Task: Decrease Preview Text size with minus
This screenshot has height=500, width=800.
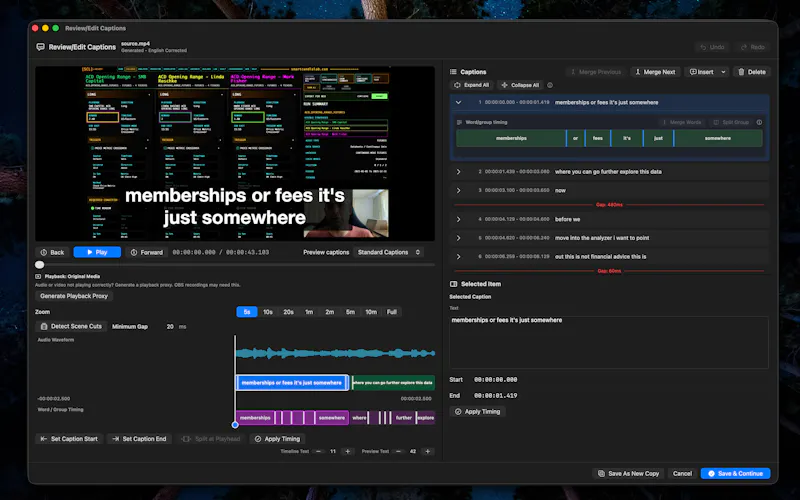Action: (398, 452)
